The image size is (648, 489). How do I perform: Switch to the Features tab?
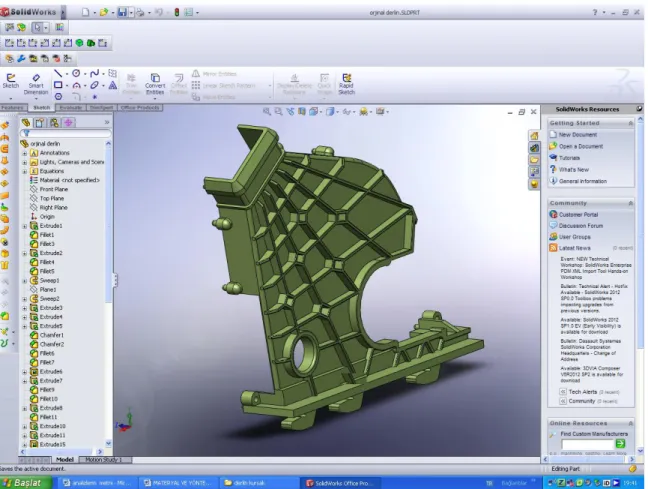12,107
